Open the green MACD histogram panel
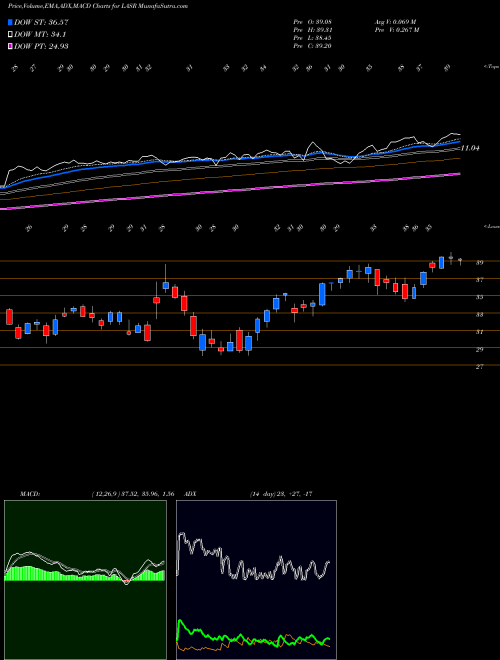The height and width of the screenshot is (660, 500). click(85, 580)
